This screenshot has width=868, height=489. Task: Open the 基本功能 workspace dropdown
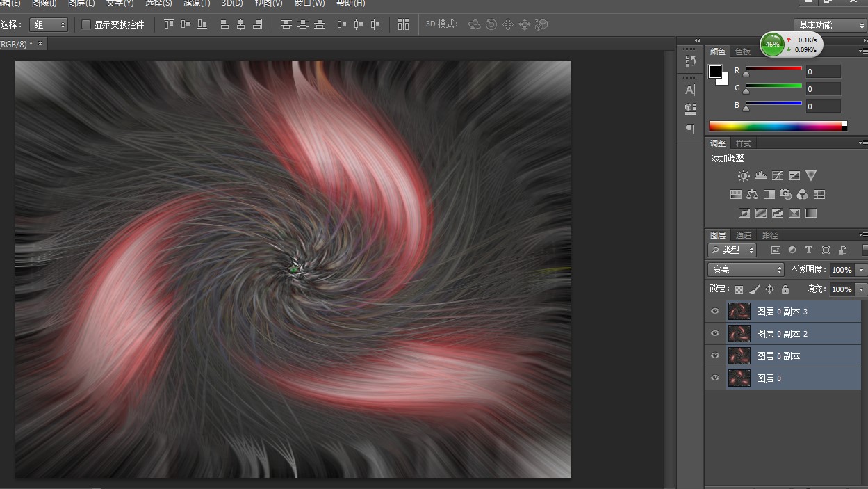(x=830, y=25)
